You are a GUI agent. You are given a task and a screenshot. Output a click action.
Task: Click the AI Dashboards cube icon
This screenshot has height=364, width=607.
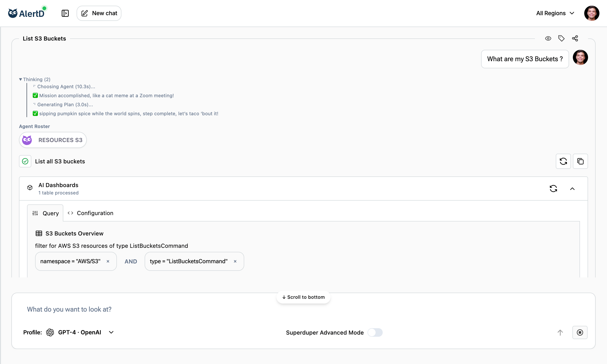pyautogui.click(x=30, y=188)
